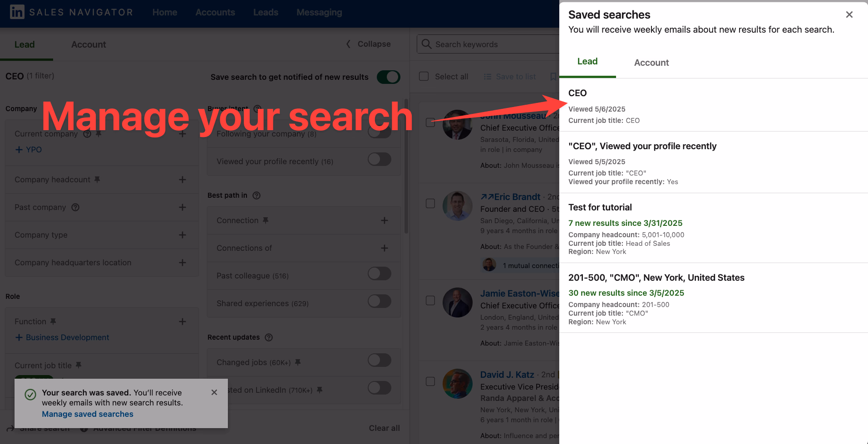Open the CEO saved search

pos(577,93)
